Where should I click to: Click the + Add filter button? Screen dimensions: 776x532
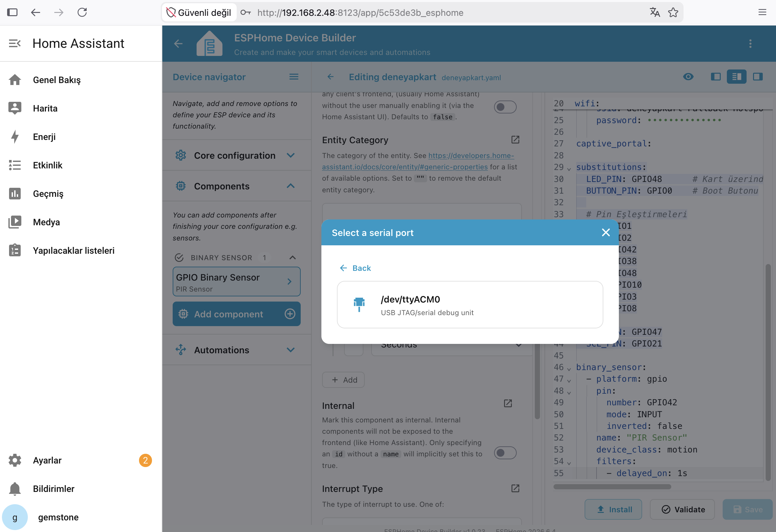(343, 380)
